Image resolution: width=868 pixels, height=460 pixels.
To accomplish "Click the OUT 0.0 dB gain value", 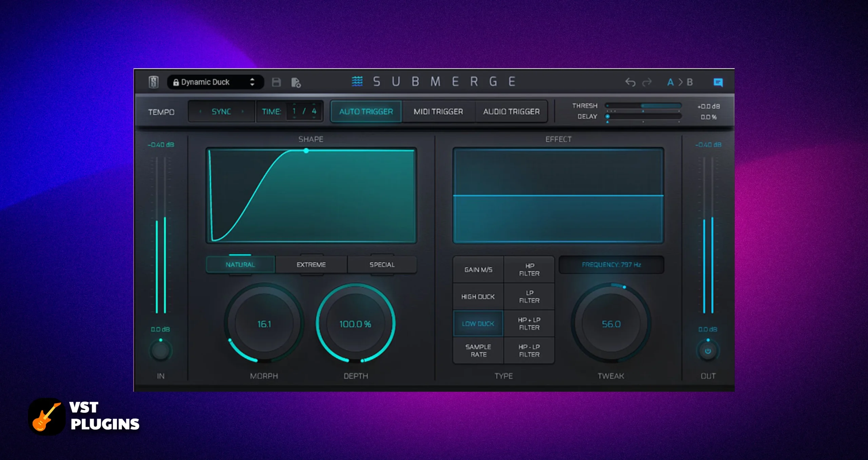I will coord(708,329).
